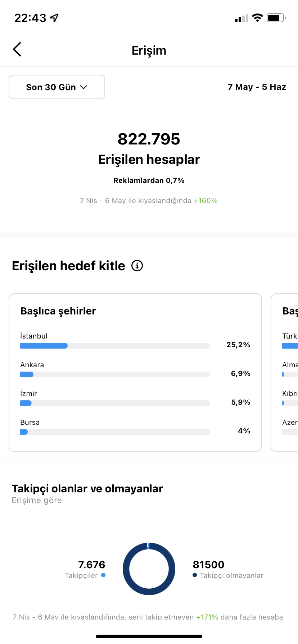Tap the Ankara city row
This screenshot has height=644, width=298.
point(135,369)
